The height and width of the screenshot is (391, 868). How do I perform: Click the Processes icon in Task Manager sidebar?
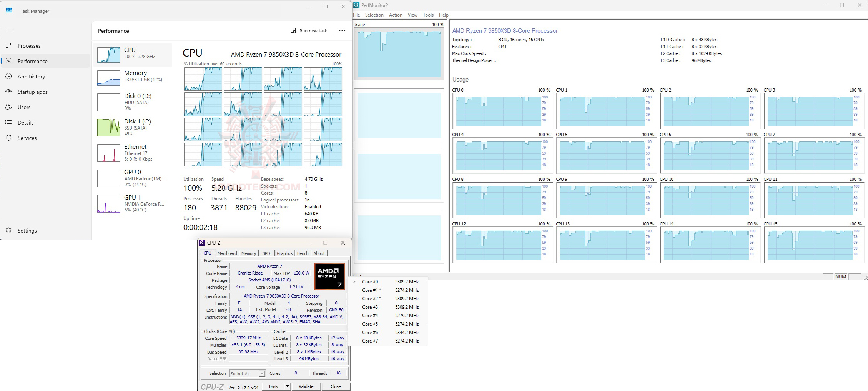point(8,45)
